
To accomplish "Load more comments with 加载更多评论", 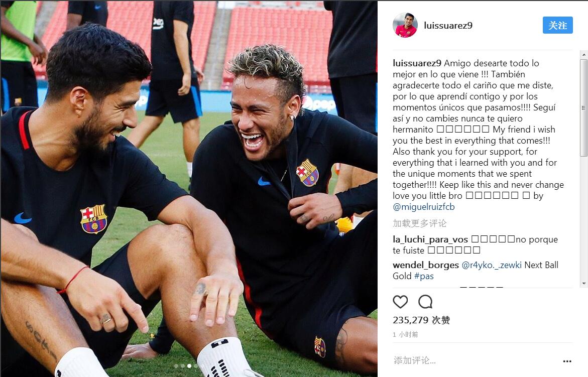I will pos(420,223).
